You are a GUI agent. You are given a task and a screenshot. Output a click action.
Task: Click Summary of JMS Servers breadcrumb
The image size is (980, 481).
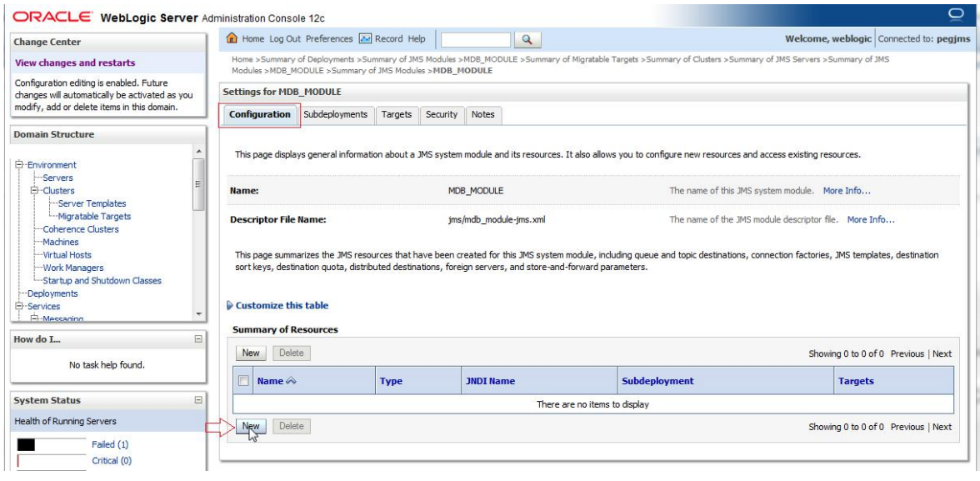point(775,59)
